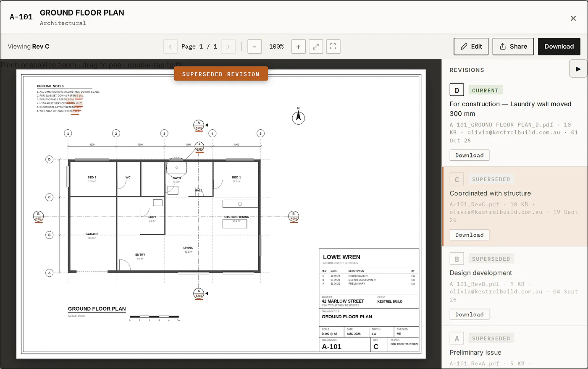Image resolution: width=588 pixels, height=369 pixels.
Task: Click the LOWE WREN title block name
Action: (x=341, y=257)
